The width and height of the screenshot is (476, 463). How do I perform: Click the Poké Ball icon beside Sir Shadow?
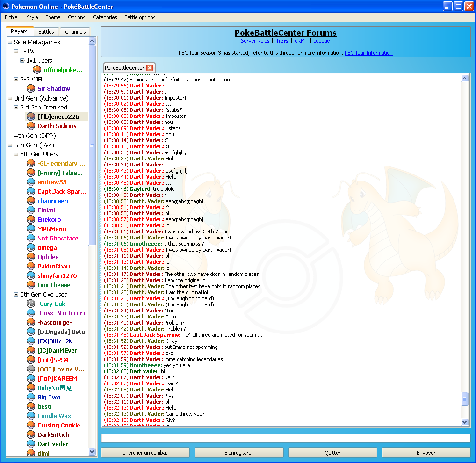coord(31,89)
